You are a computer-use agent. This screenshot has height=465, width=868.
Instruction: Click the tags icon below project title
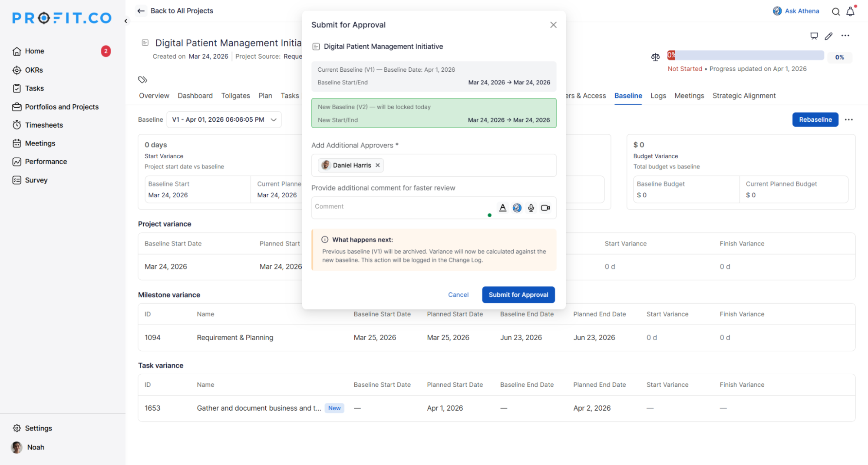pyautogui.click(x=142, y=80)
